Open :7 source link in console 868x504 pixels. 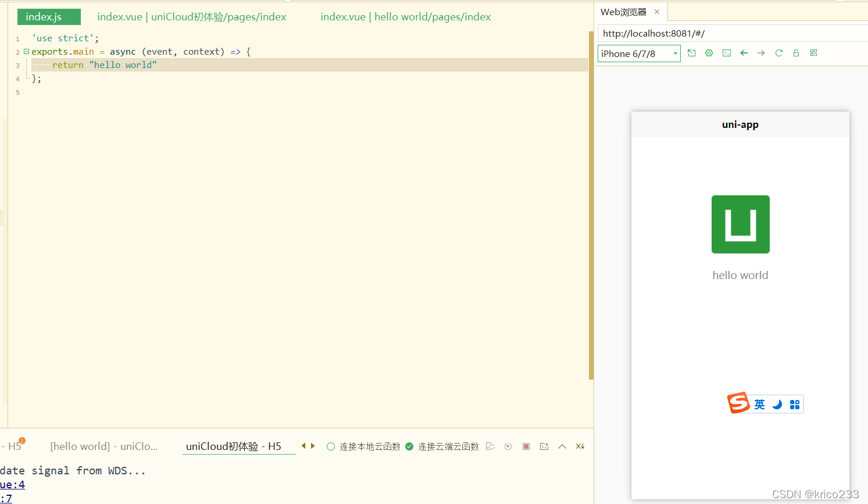click(6, 498)
